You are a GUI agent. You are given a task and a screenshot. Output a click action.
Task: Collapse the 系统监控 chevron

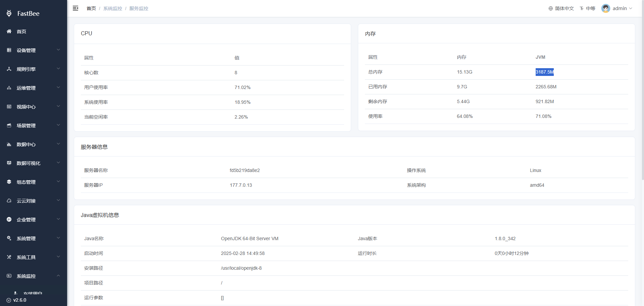pyautogui.click(x=58, y=275)
